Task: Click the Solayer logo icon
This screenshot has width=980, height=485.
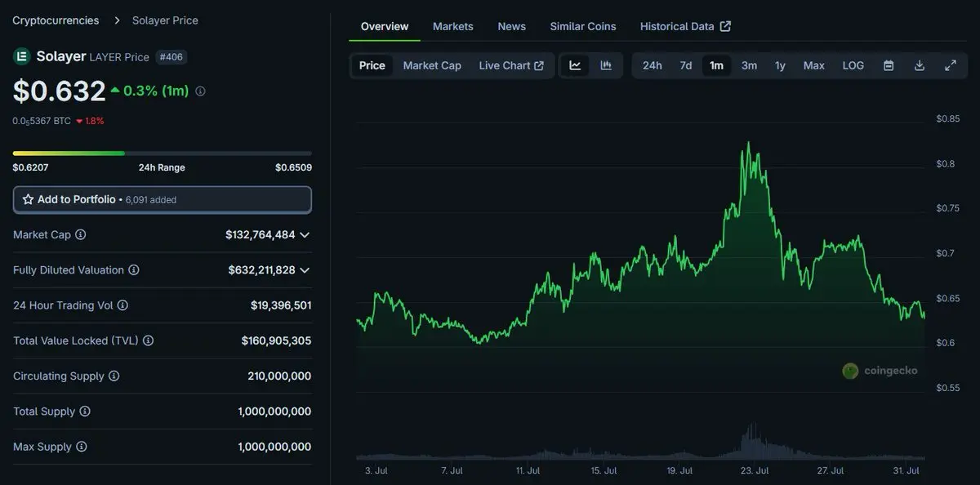Action: point(21,56)
